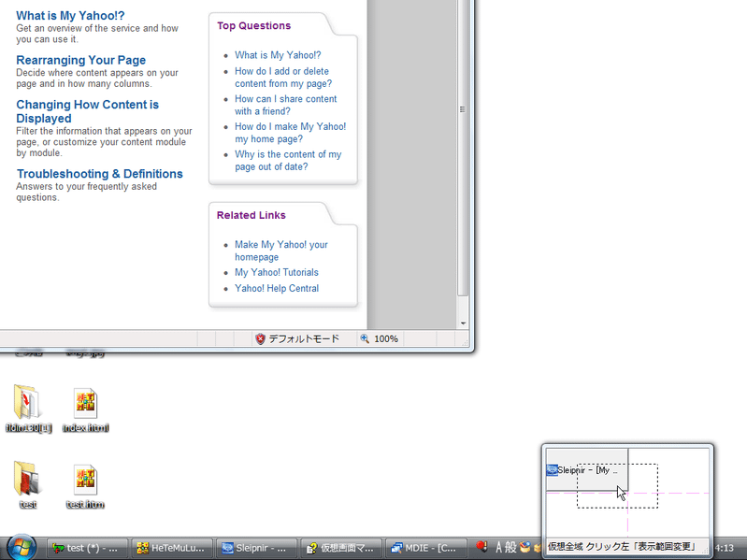The width and height of the screenshot is (747, 560).
Task: Open 'How do I make My Yahoo! my home page?'
Action: (x=290, y=133)
